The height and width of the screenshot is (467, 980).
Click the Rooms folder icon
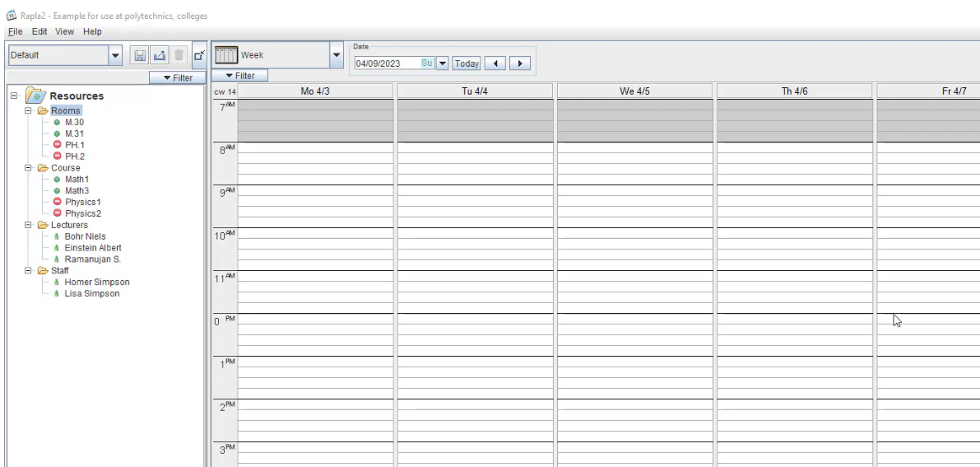43,111
